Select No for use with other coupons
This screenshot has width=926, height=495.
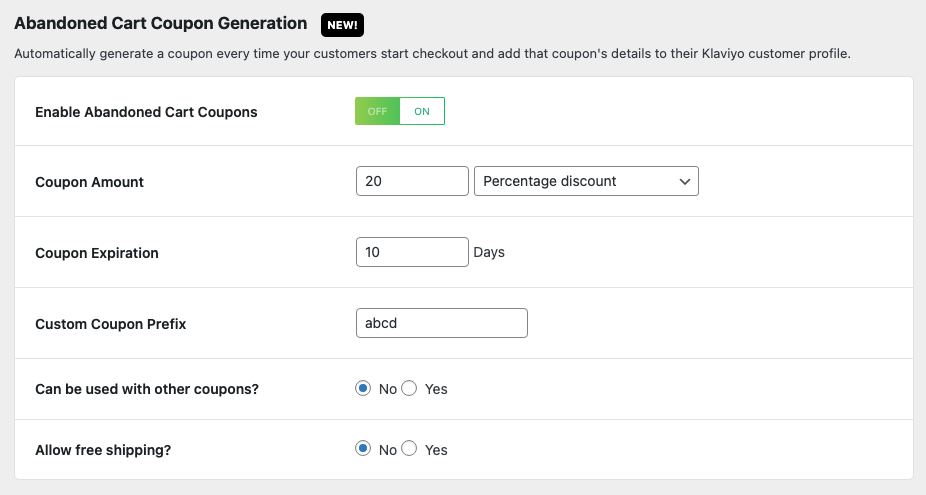[x=363, y=388]
